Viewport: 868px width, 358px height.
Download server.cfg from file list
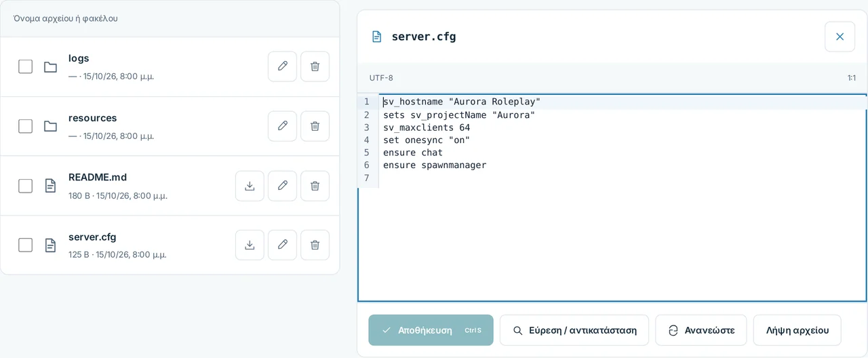pos(250,245)
